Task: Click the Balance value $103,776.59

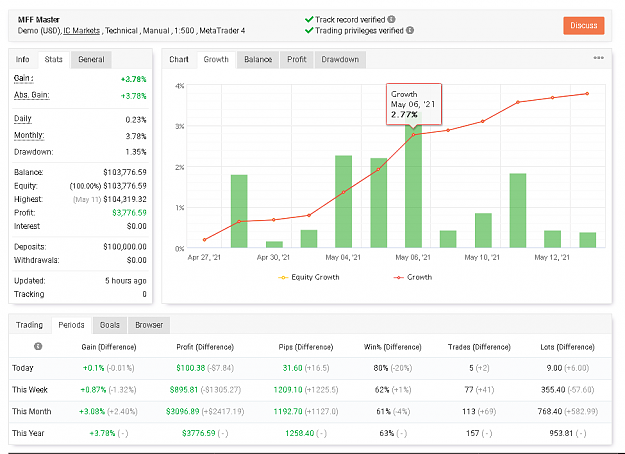Action: [125, 172]
